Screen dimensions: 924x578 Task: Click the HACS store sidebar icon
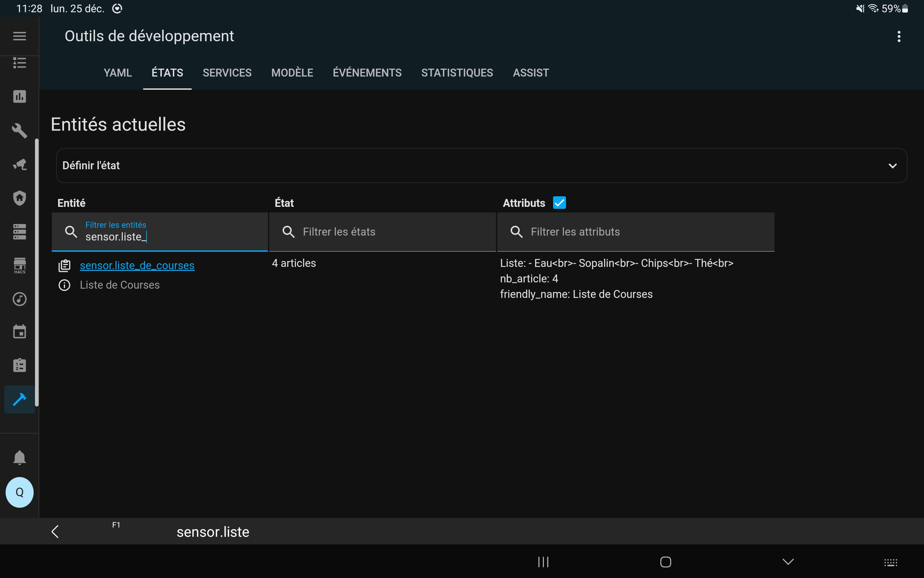click(19, 265)
